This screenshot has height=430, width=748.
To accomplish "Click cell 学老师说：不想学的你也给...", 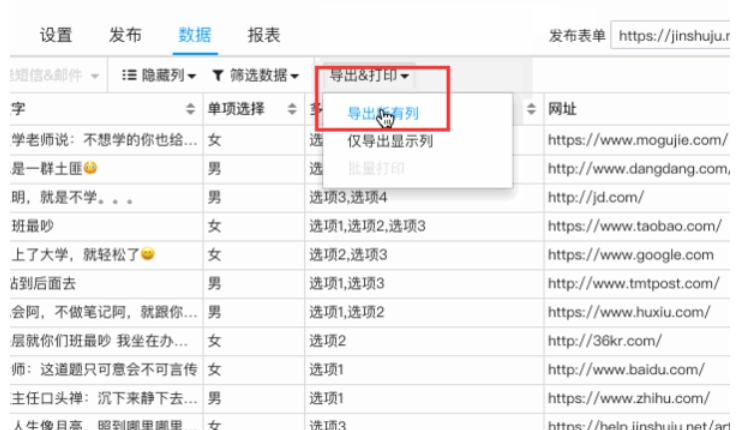I will pyautogui.click(x=104, y=140).
